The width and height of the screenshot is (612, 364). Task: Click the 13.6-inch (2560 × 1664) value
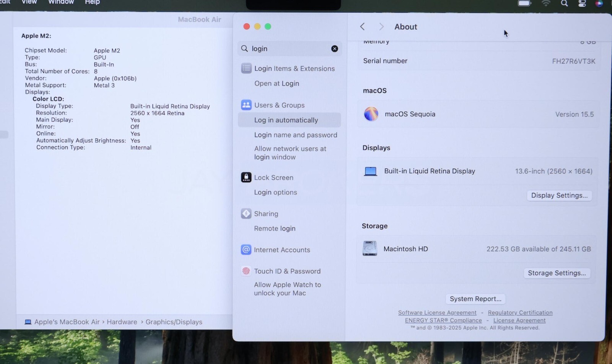click(x=553, y=171)
